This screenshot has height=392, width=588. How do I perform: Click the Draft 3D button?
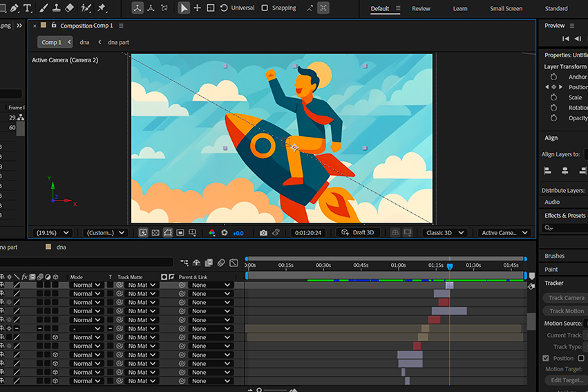[358, 233]
